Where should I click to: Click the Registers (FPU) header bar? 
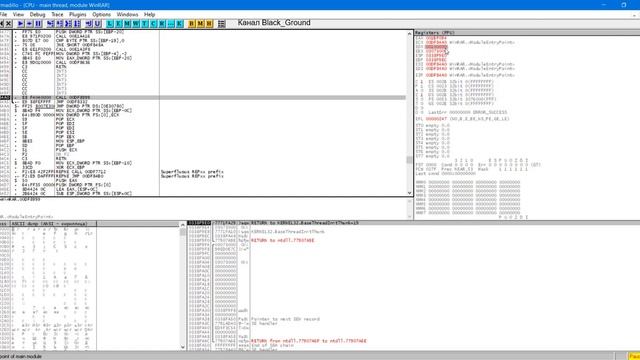pos(527,32)
